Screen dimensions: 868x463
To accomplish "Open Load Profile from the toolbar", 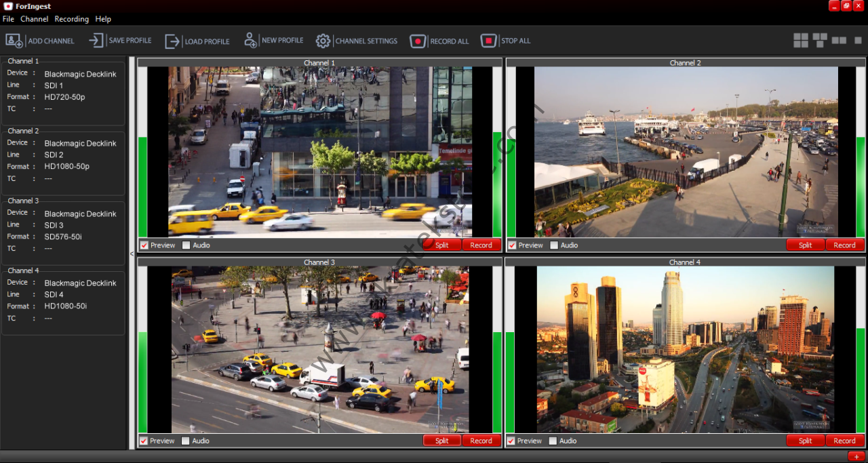I will [x=172, y=41].
